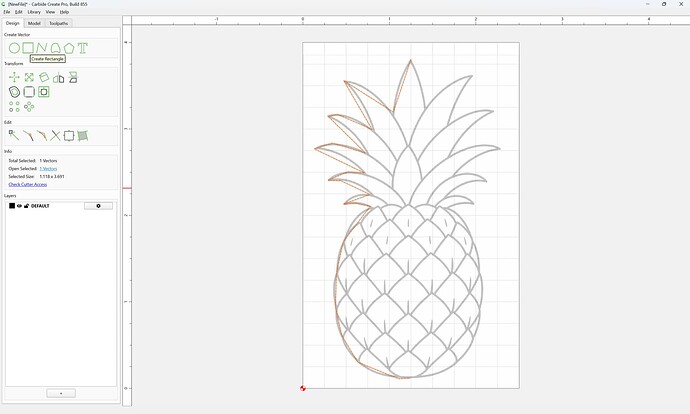This screenshot has width=690, height=414.
Task: Activate the Node Edit tool
Action: pos(14,136)
